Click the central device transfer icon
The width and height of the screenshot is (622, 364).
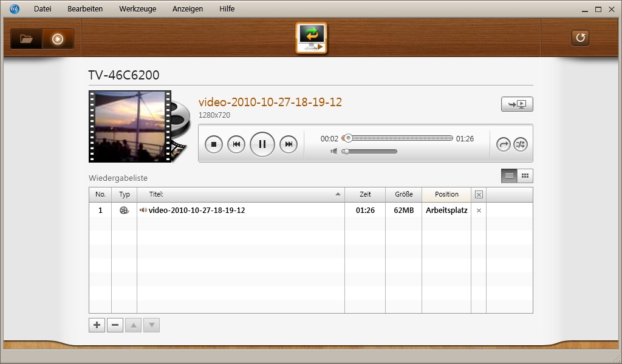(311, 38)
